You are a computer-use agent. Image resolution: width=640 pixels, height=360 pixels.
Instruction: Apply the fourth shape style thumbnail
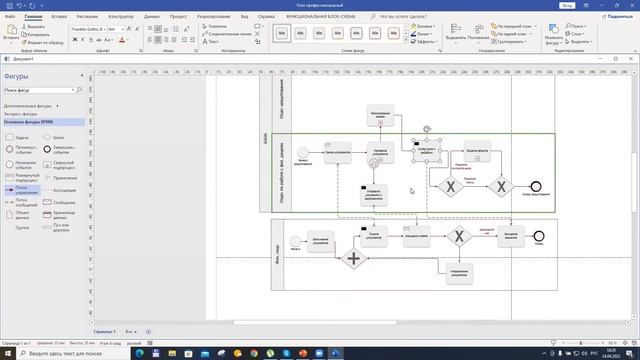coord(338,33)
